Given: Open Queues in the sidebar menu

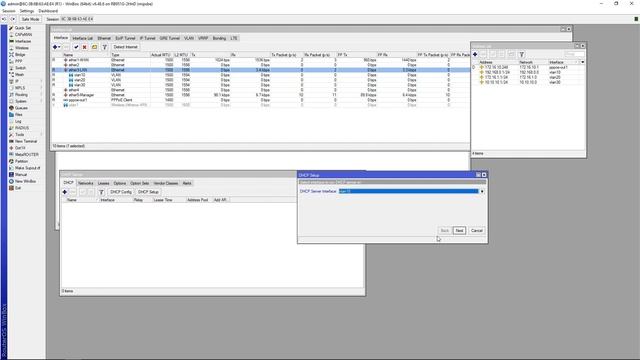Looking at the screenshot, I should tap(21, 108).
